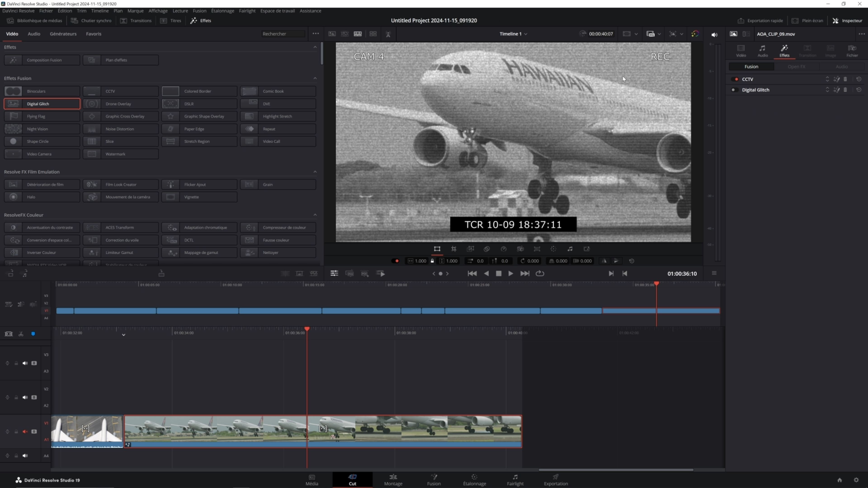Go to the project manager home icon
868x488 pixels.
point(840,480)
